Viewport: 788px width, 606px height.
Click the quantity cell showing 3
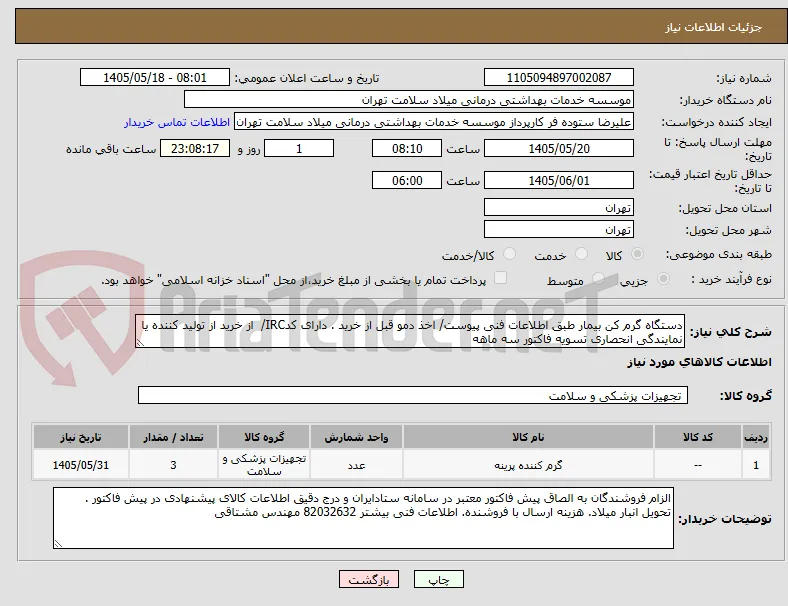pos(173,465)
